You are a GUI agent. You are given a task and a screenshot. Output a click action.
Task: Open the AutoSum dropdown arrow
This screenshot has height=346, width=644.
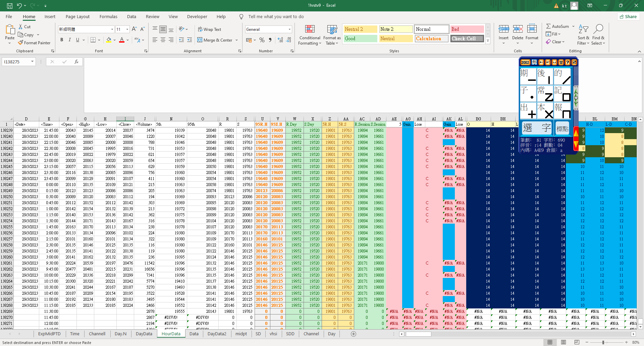point(573,26)
